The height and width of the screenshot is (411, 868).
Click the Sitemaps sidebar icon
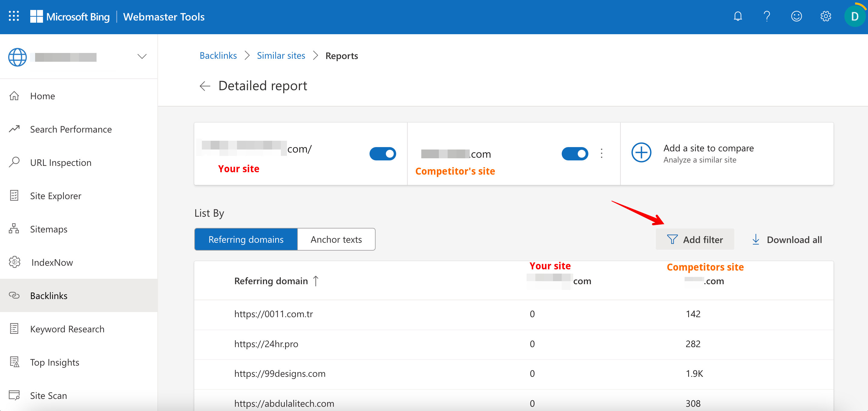click(15, 228)
